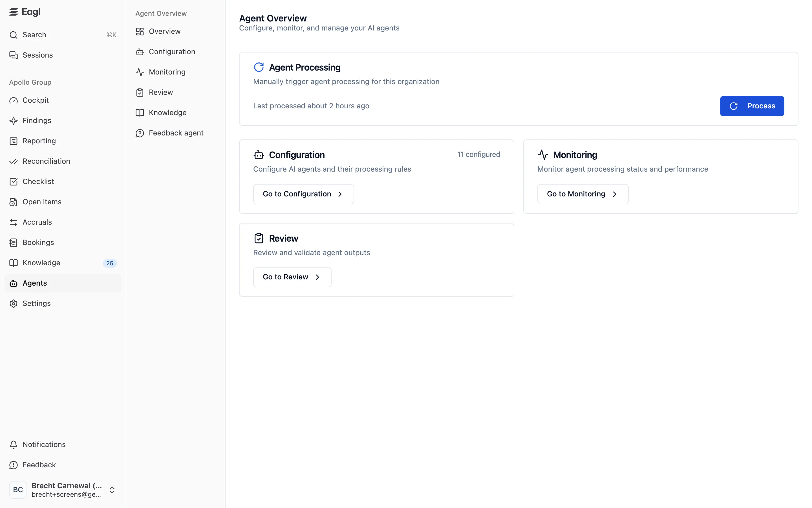Click 'Last processed about 2 hours ago' text
The height and width of the screenshot is (508, 812).
(311, 106)
